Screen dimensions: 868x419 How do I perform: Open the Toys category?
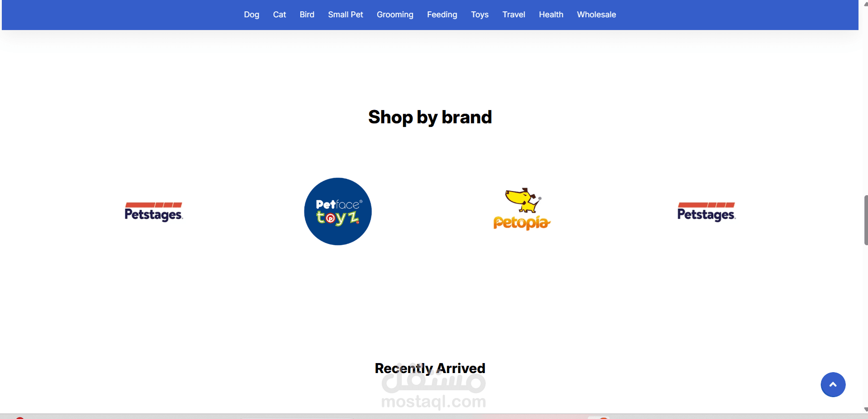coord(480,15)
